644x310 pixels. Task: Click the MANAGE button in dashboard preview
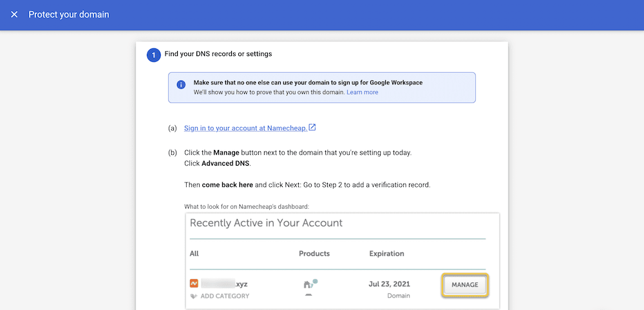coord(465,284)
